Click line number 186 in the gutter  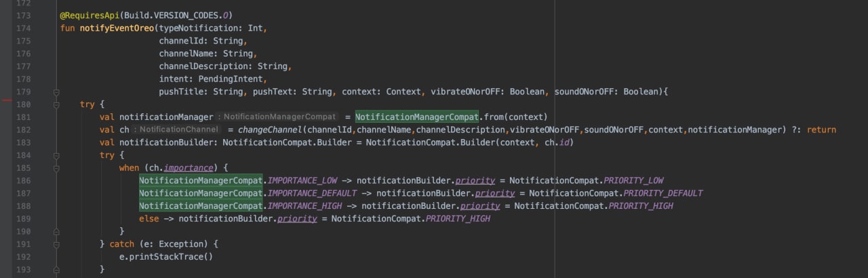[x=25, y=180]
